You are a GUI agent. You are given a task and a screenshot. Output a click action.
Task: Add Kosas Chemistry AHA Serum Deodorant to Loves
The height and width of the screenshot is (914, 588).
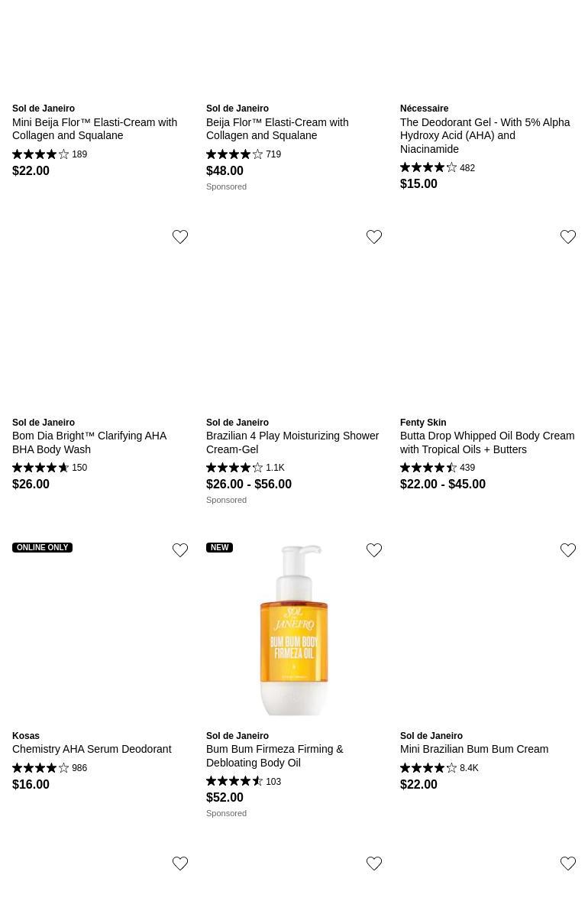180,550
